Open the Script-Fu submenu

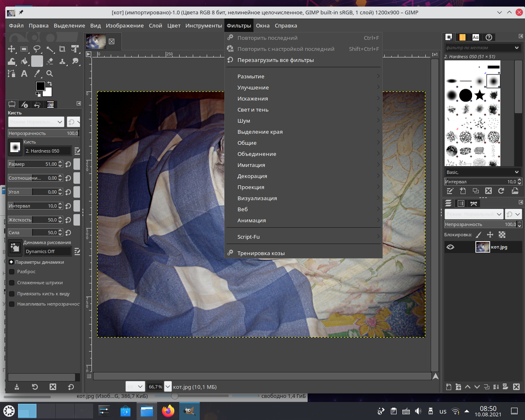tap(304, 237)
